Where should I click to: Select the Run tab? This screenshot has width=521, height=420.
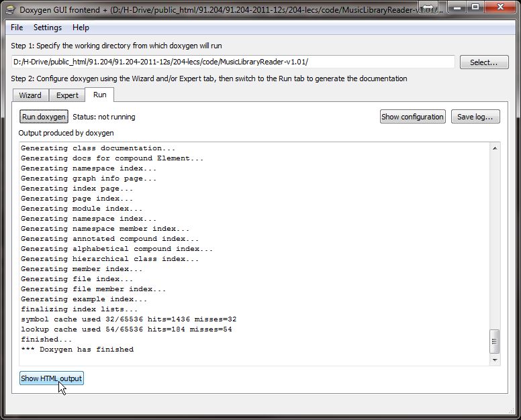99,95
